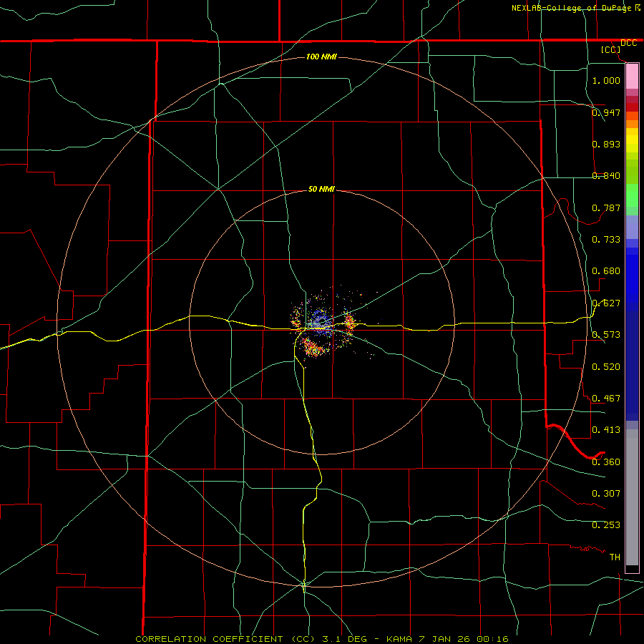Click the KAMA radar site identifier
Image resolution: width=644 pixels, height=644 pixels.
click(x=398, y=639)
